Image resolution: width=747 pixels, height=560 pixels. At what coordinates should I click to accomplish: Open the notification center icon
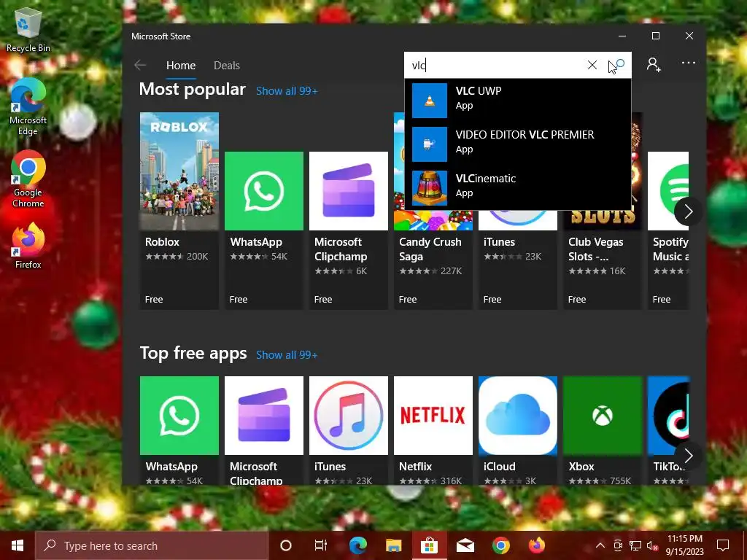click(x=723, y=545)
